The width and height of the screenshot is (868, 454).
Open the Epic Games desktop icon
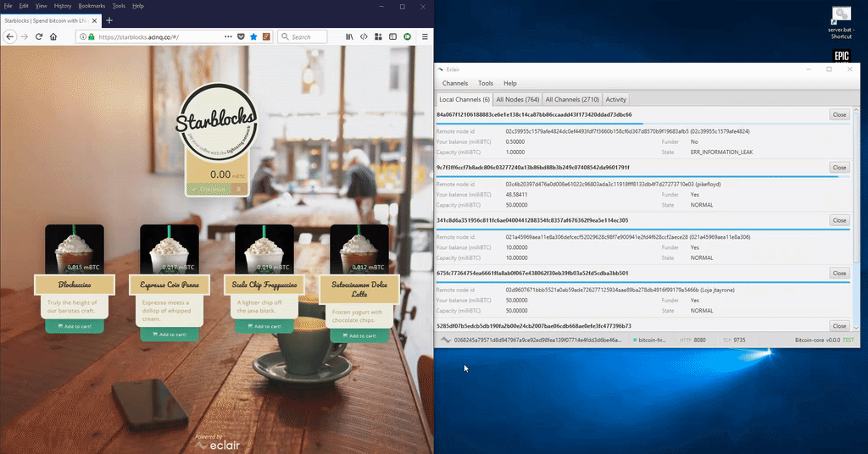click(842, 55)
